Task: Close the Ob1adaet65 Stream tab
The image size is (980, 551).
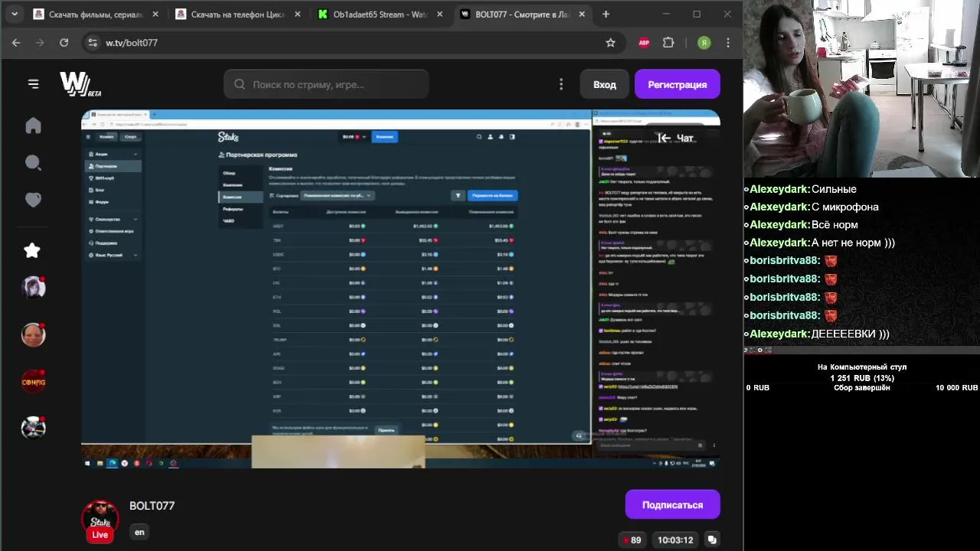Action: (x=439, y=14)
